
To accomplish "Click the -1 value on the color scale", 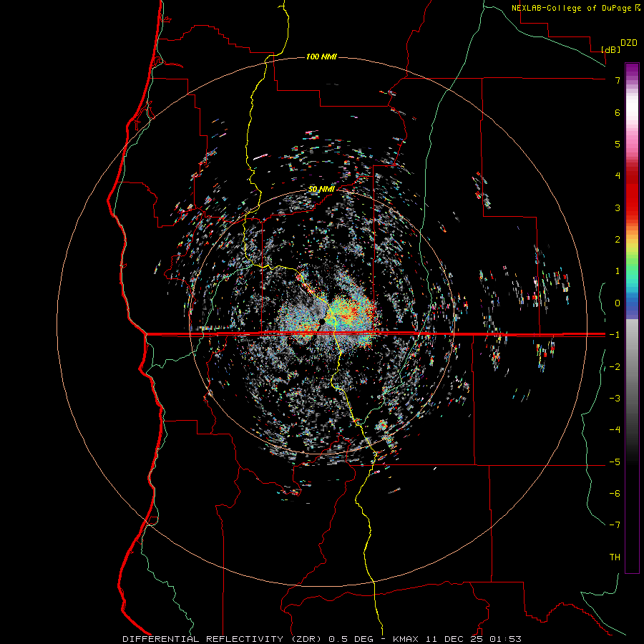I will click(615, 335).
